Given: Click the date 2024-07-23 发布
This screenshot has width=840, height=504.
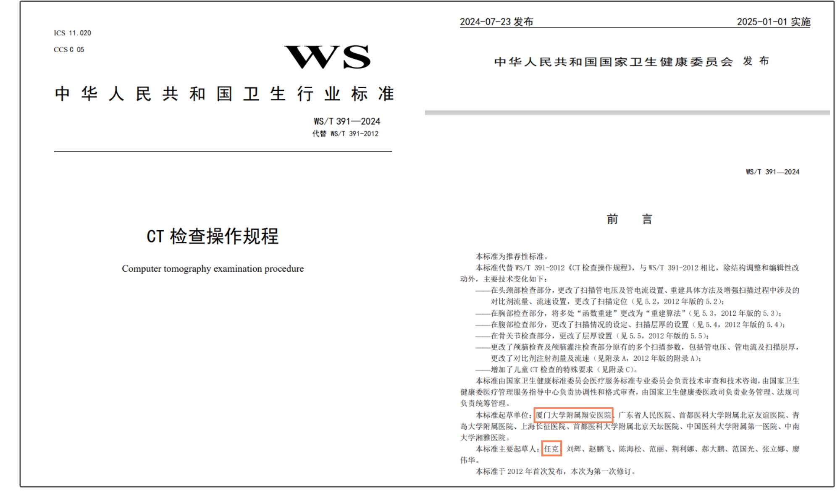Looking at the screenshot, I should [498, 22].
